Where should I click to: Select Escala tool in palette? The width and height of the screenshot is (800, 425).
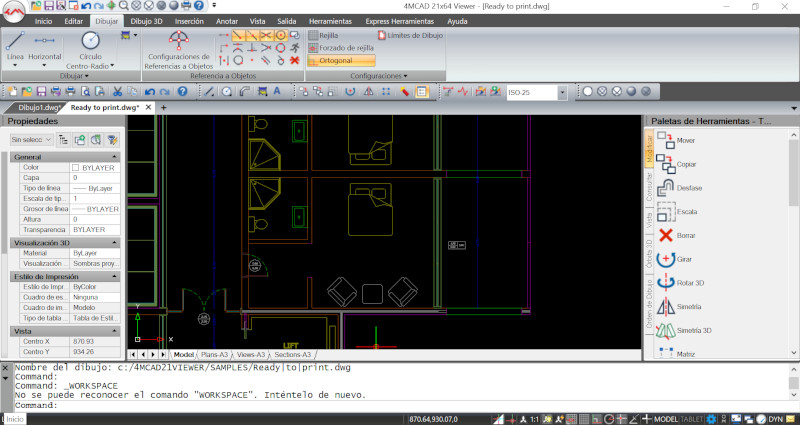[677, 211]
